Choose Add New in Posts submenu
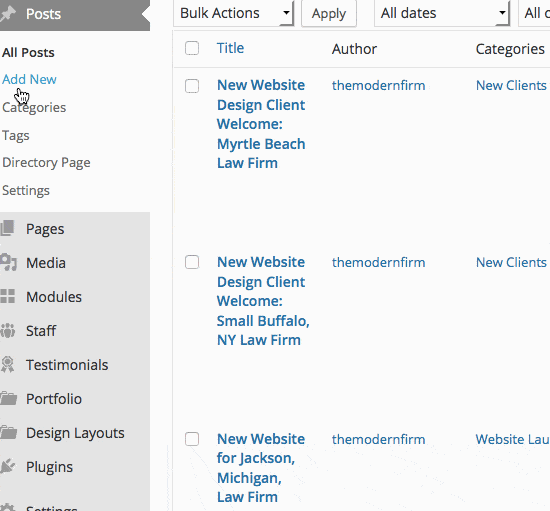This screenshot has height=511, width=550. click(29, 79)
